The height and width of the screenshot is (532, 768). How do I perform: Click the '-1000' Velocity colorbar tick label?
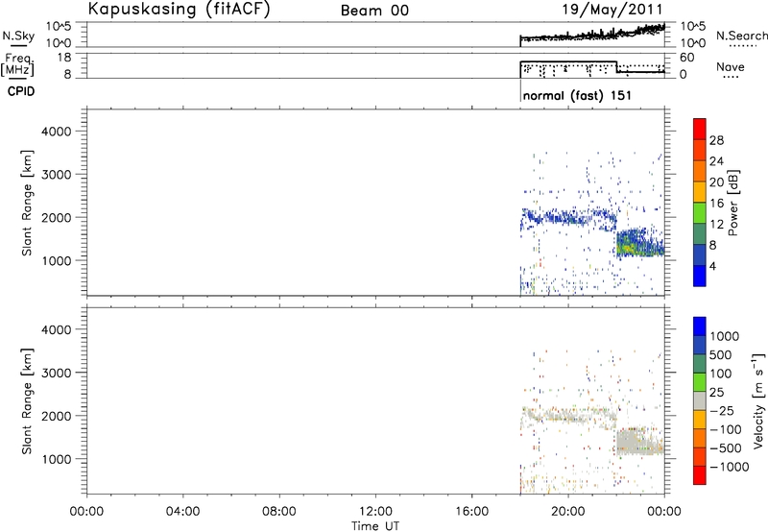tap(729, 467)
